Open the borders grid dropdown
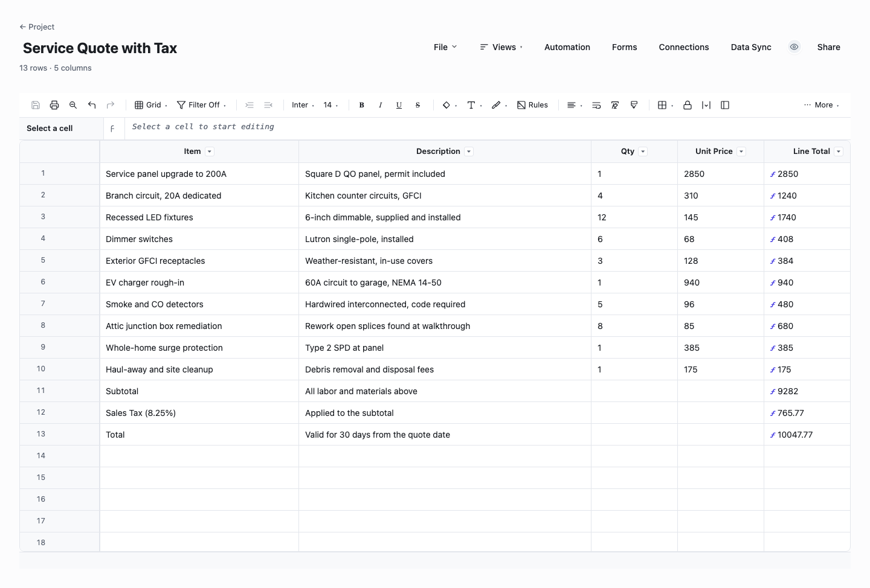 (665, 105)
